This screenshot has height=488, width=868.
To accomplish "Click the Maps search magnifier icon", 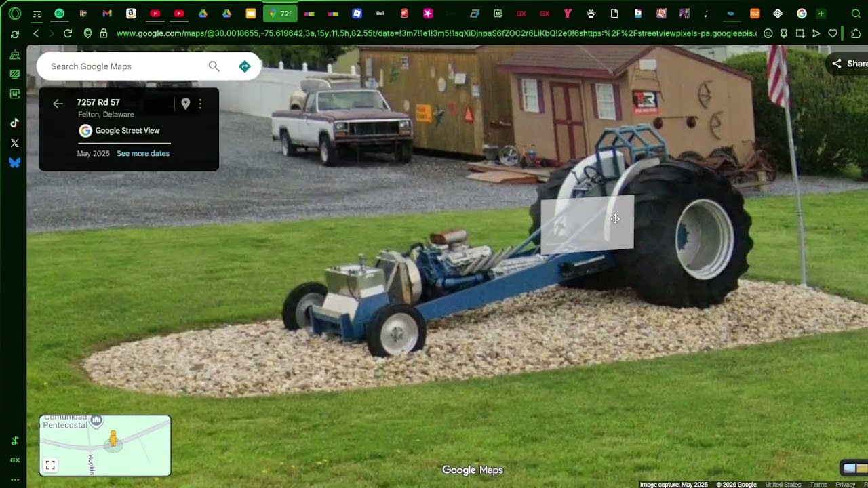I will point(214,66).
